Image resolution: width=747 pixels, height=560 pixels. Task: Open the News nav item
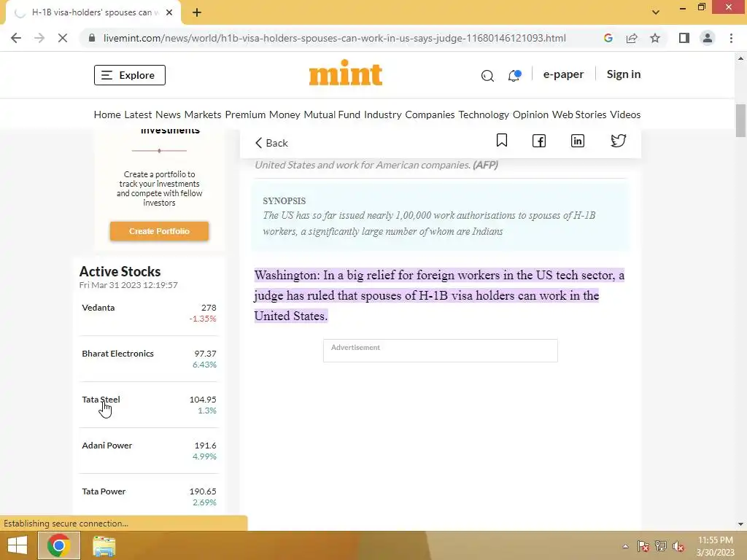pos(168,114)
